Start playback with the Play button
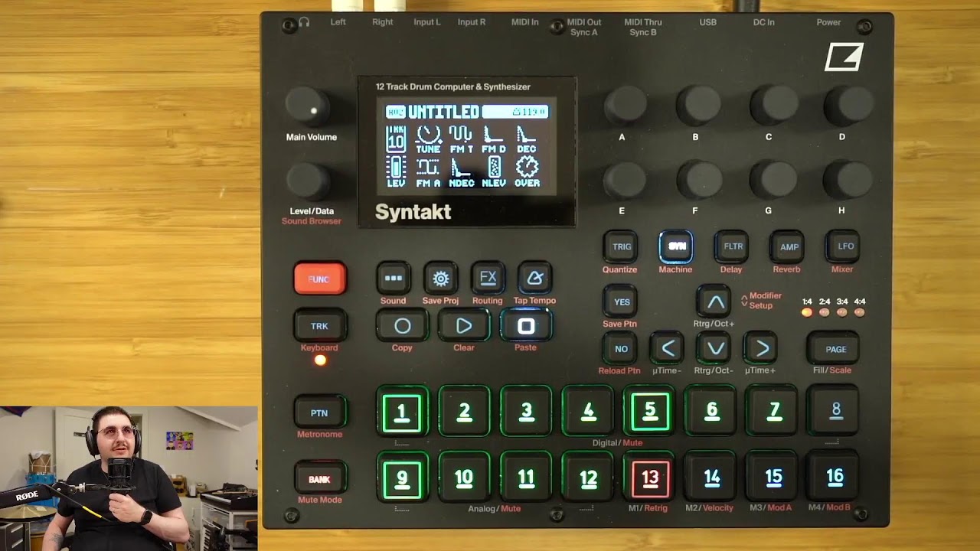The height and width of the screenshot is (551, 980). 464,327
